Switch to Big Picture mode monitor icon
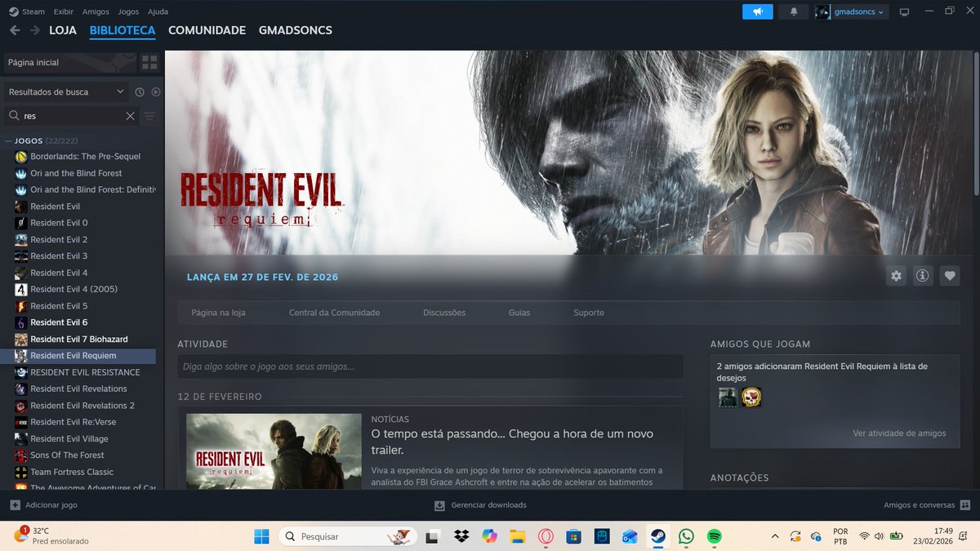The image size is (980, 551). (904, 12)
